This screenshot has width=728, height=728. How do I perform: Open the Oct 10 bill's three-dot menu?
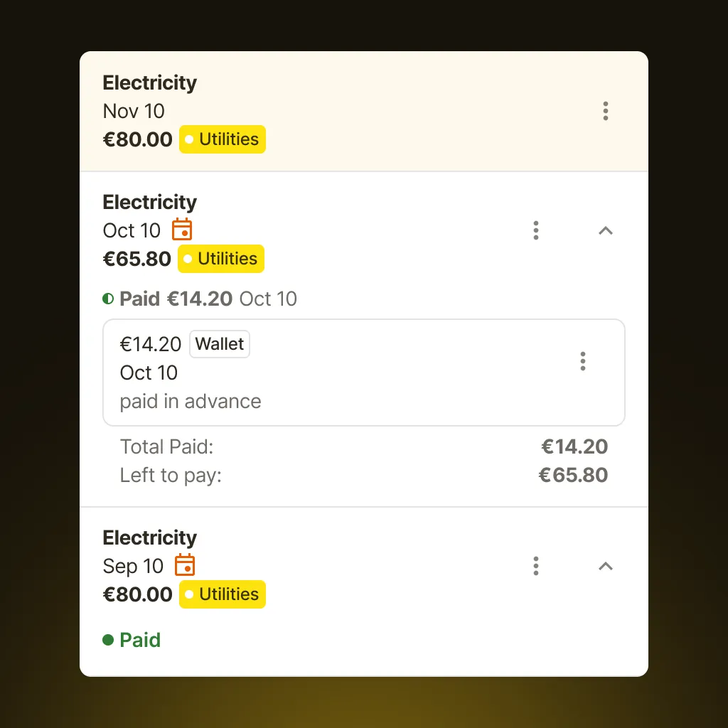click(536, 230)
